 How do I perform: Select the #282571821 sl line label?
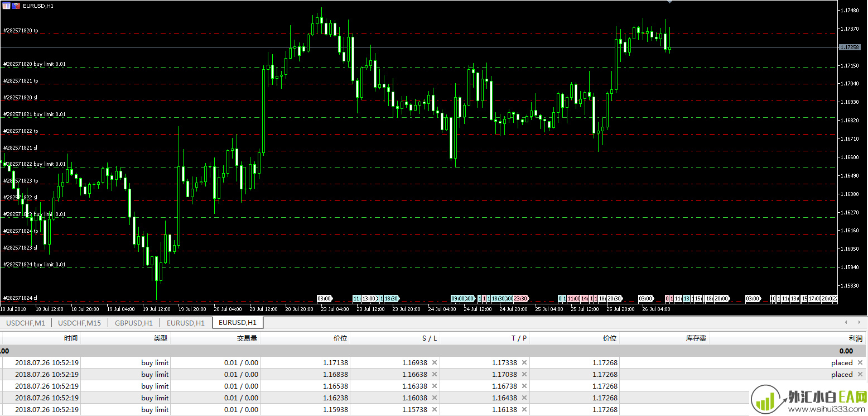tap(20, 148)
